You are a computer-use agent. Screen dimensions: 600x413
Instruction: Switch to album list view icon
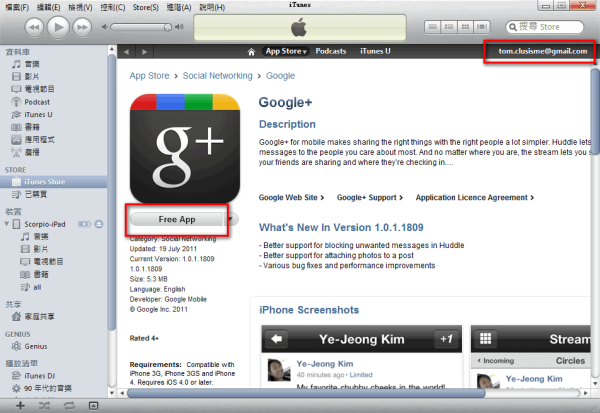click(x=449, y=27)
